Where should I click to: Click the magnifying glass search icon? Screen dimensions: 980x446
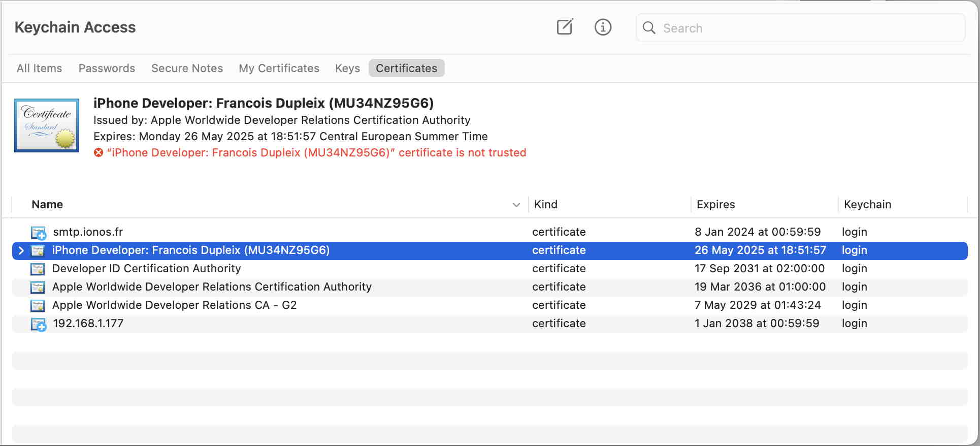[x=649, y=28]
